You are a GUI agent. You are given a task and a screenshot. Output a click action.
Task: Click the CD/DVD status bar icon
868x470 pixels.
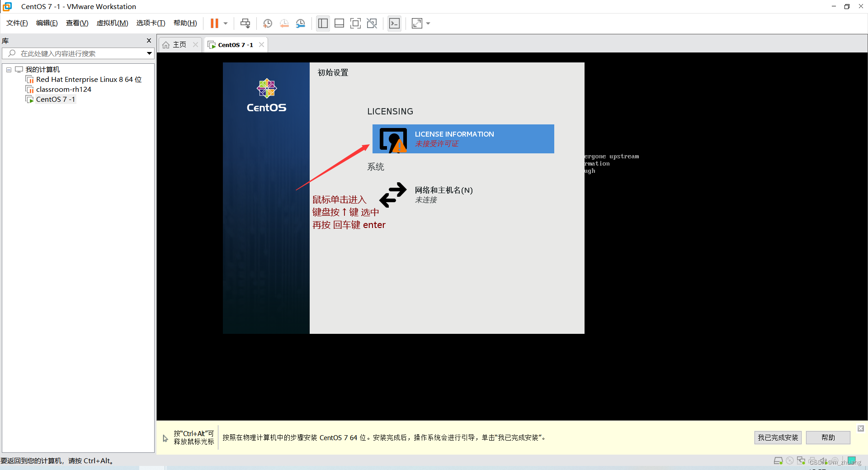[x=790, y=461]
